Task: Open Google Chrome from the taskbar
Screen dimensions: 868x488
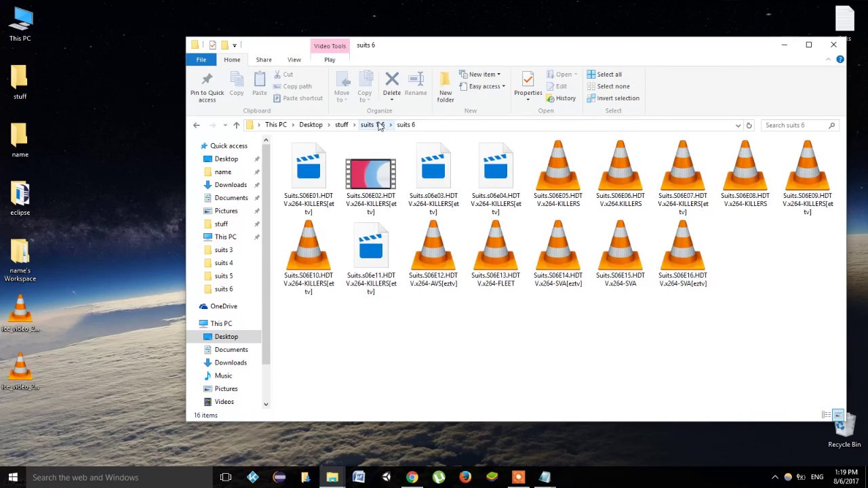Action: tap(412, 477)
